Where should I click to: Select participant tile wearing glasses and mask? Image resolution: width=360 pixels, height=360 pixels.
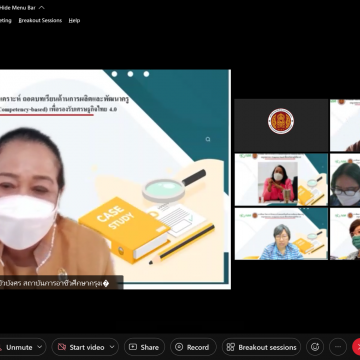tap(345, 180)
